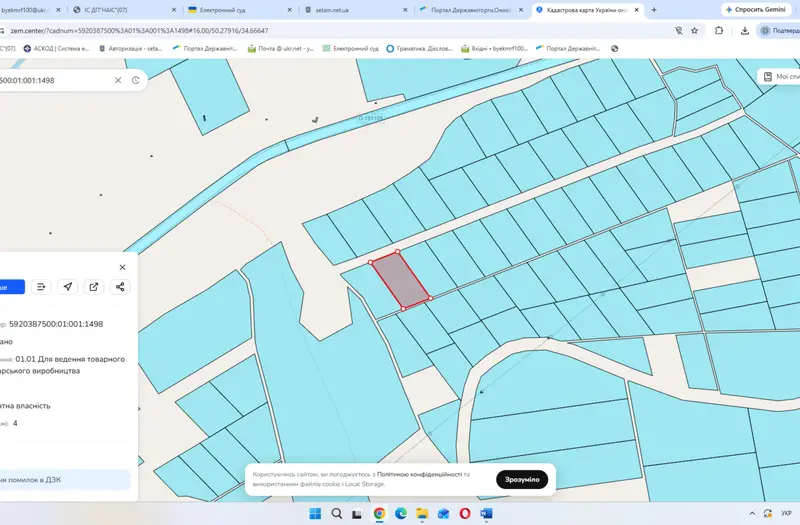Open 'Граматика. Дієслов...' bookmark
800x525 pixels.
(419, 48)
